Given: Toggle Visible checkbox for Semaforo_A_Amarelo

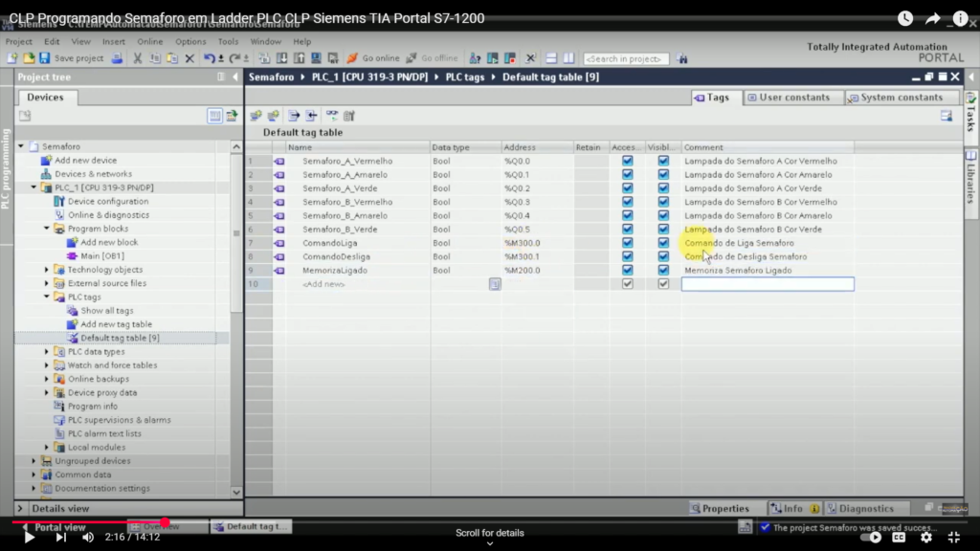Looking at the screenshot, I should click(663, 174).
